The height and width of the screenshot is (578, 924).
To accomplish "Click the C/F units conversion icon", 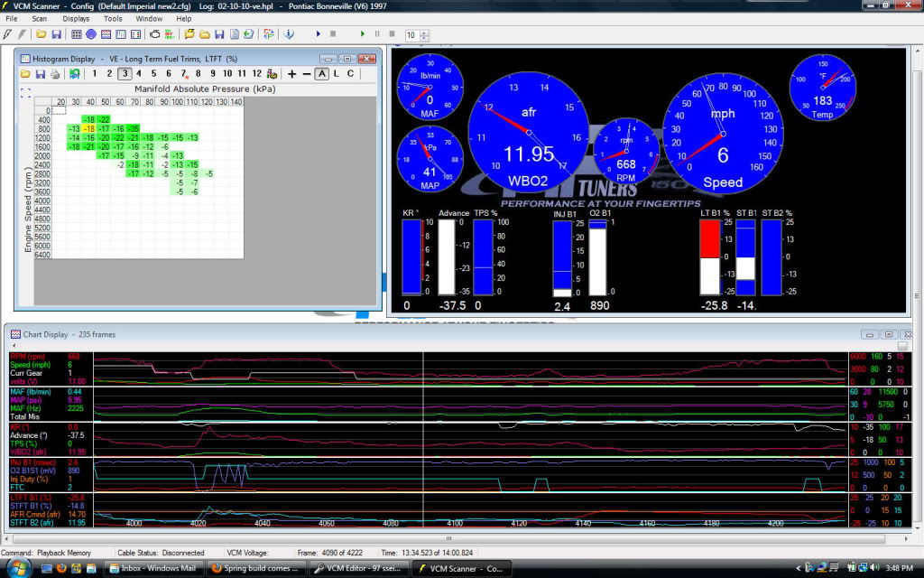I will pyautogui.click(x=269, y=34).
